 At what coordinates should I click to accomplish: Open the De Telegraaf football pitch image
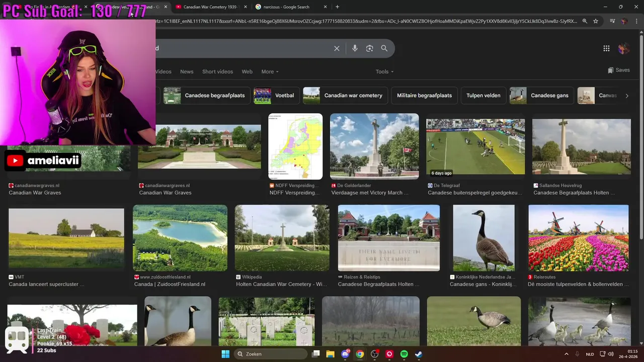(475, 147)
